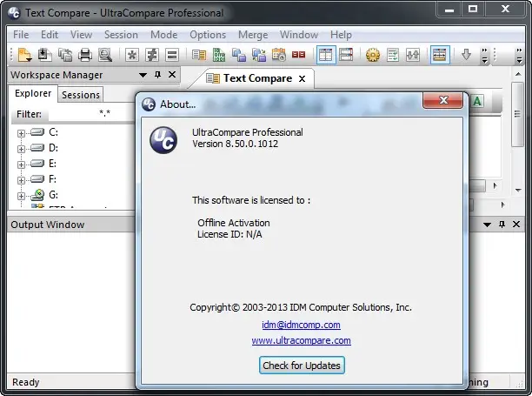The image size is (532, 396).
Task: Toggle horizontal stacked layout icon
Action: point(346,55)
